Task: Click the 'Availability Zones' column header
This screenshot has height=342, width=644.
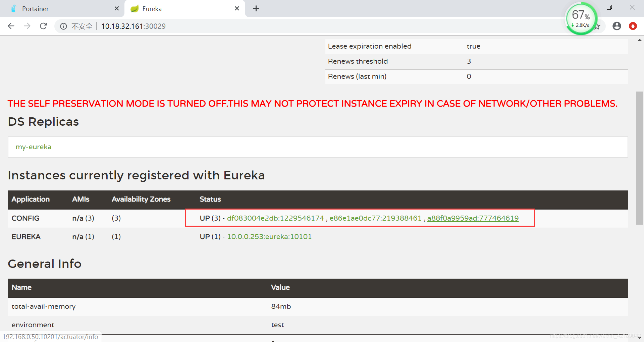Action: point(141,199)
